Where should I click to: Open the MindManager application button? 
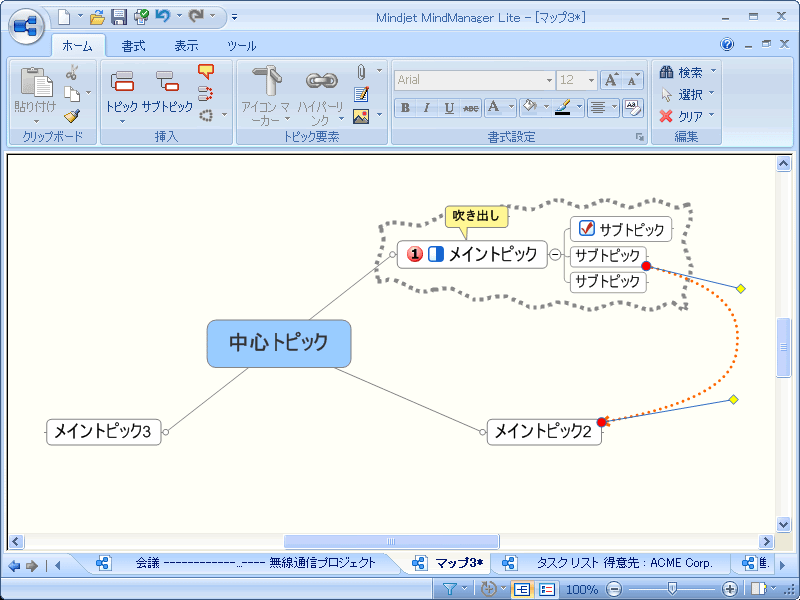pos(27,26)
